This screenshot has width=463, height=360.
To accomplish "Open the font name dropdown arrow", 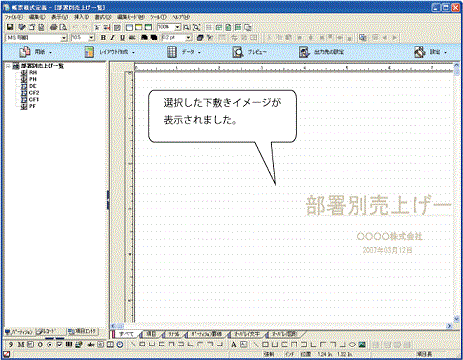I will (64, 38).
